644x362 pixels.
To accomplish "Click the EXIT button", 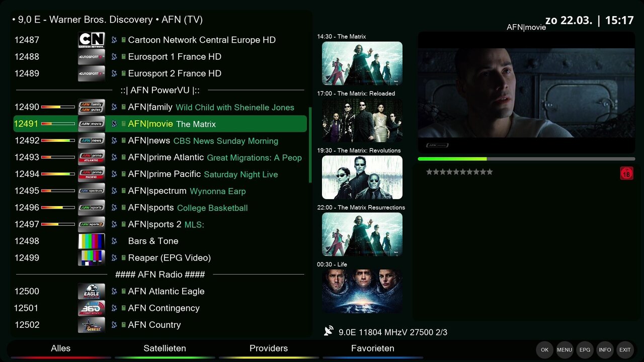I will (625, 350).
